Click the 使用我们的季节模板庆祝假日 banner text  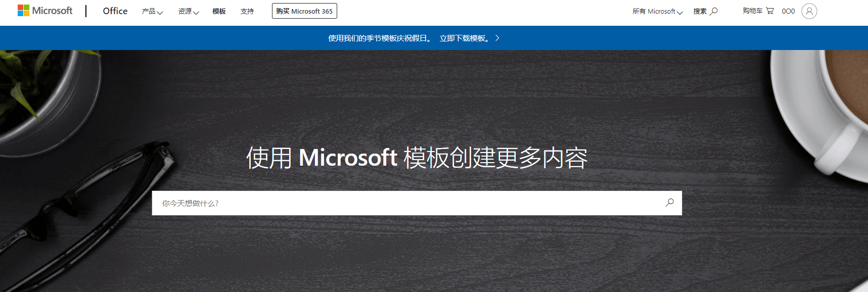pyautogui.click(x=380, y=38)
